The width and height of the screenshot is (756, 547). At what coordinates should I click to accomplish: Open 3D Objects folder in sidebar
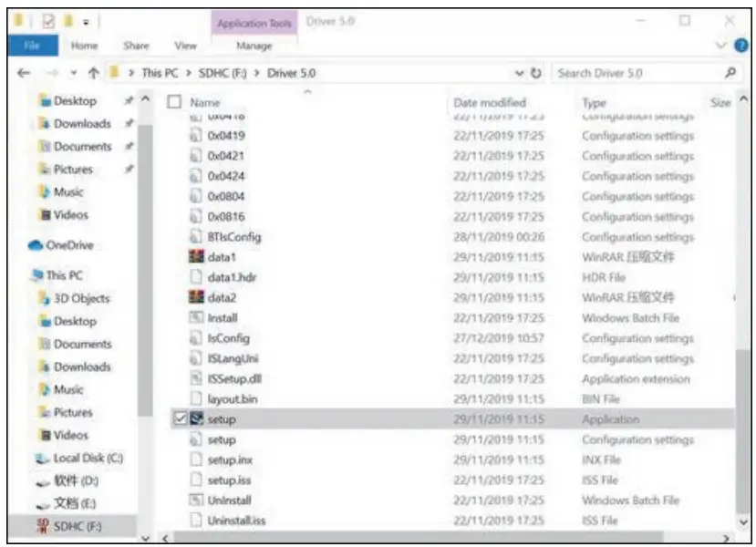point(74,298)
